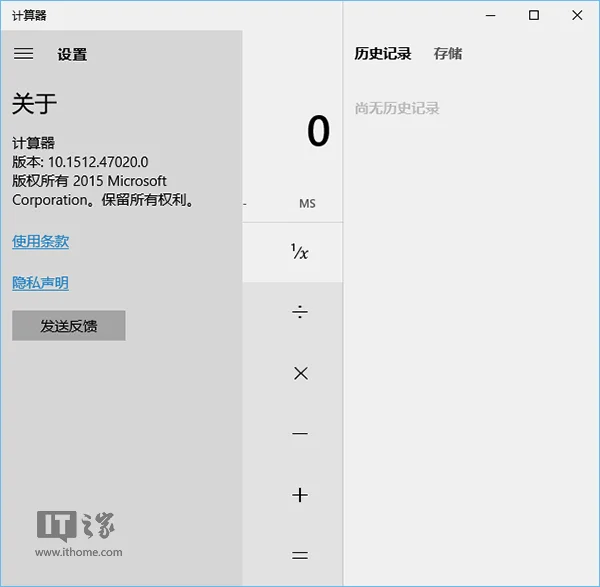600x587 pixels.
Task: Click the 设置 header title
Action: 72,54
